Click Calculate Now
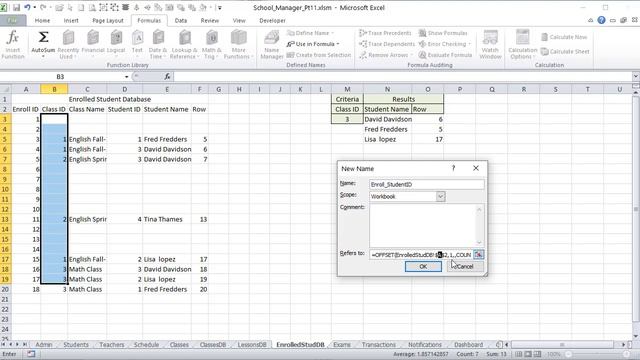This screenshot has height=360, width=640. pyautogui.click(x=564, y=37)
